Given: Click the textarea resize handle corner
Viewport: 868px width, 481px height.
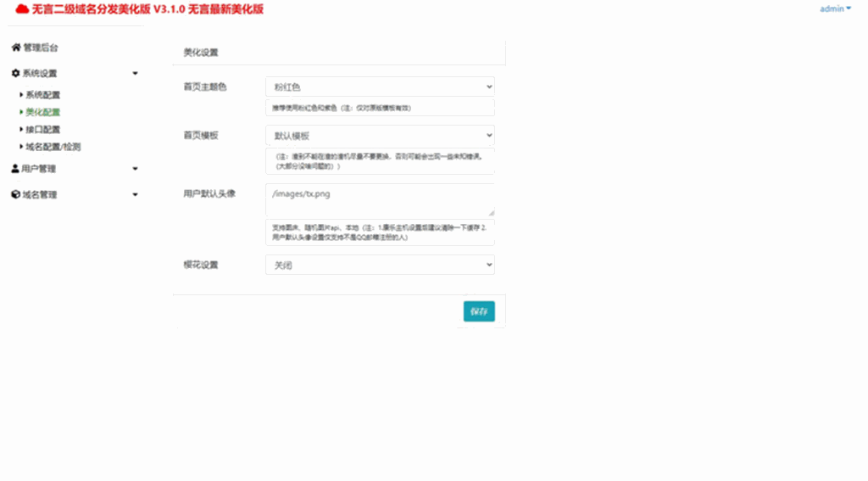Looking at the screenshot, I should (x=491, y=213).
